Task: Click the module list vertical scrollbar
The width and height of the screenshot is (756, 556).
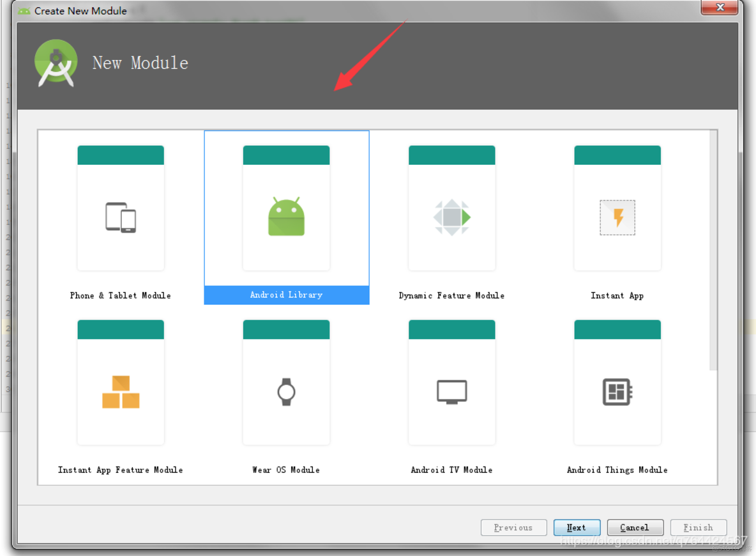Action: [x=713, y=251]
